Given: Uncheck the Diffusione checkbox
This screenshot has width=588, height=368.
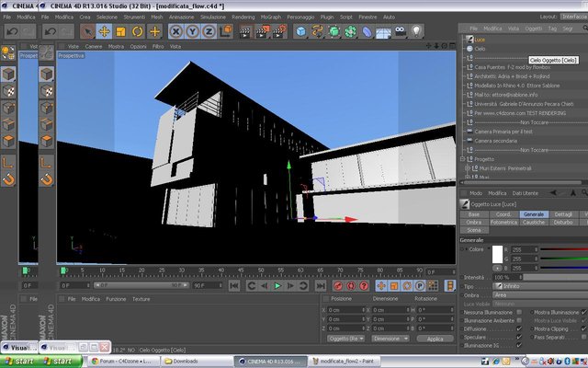Looking at the screenshot, I should [519, 328].
